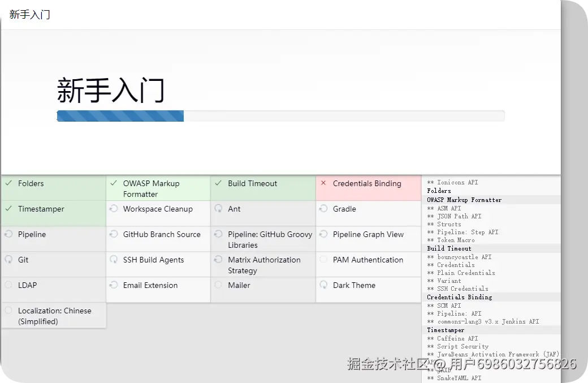The image size is (588, 383).
Task: Click the spinner icon beside Workspace Cleanup
Action: coord(114,209)
